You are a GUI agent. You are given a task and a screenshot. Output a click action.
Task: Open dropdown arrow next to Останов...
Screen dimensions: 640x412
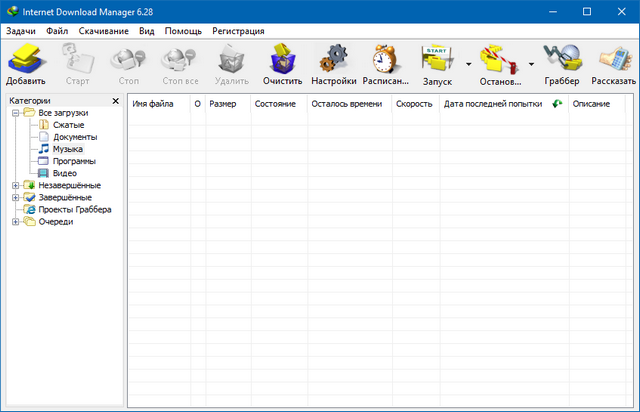click(x=530, y=64)
